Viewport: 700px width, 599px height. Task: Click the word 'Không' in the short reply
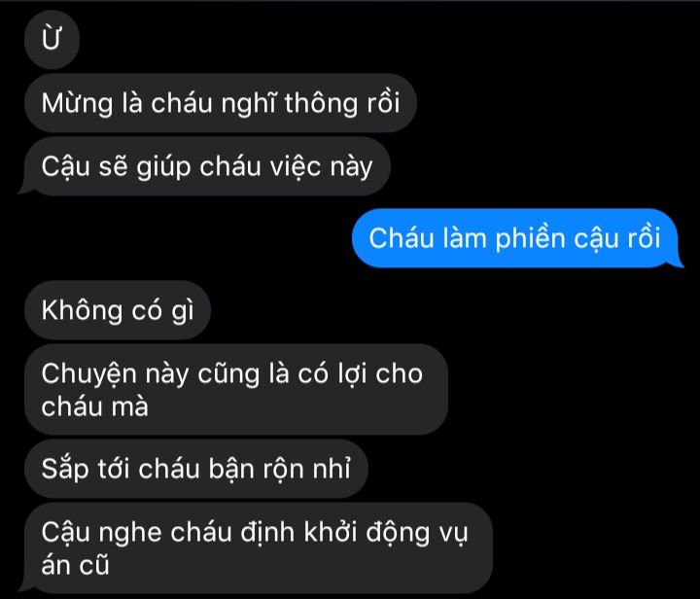click(x=82, y=310)
